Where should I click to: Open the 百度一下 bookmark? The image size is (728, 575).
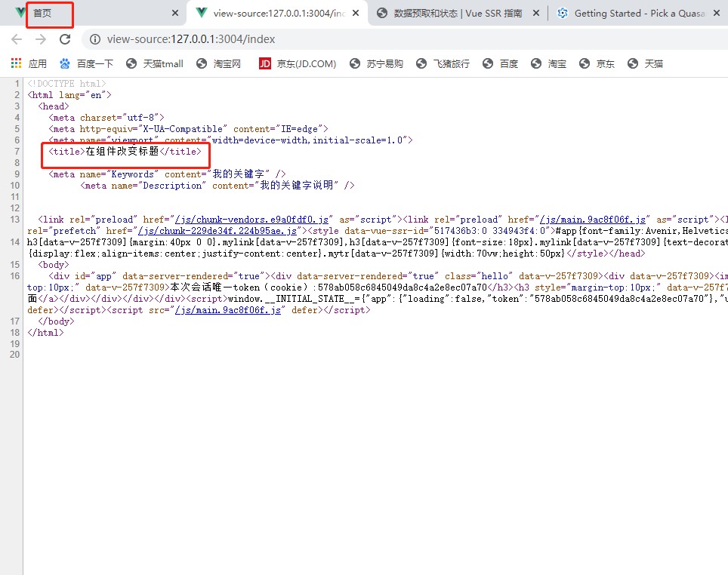point(86,63)
